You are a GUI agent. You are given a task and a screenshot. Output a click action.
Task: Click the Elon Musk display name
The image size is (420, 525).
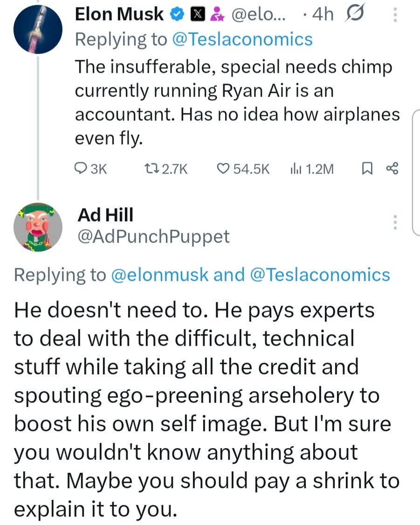(x=119, y=15)
